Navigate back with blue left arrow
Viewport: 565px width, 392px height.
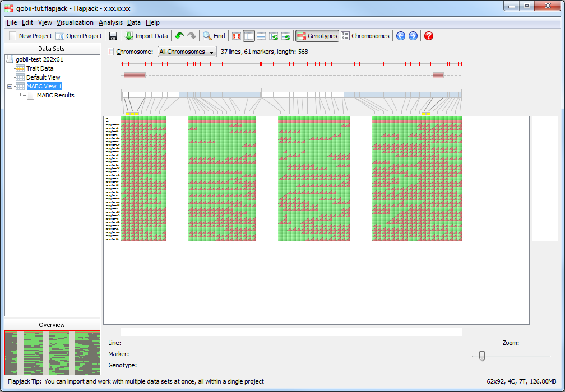[x=401, y=36]
